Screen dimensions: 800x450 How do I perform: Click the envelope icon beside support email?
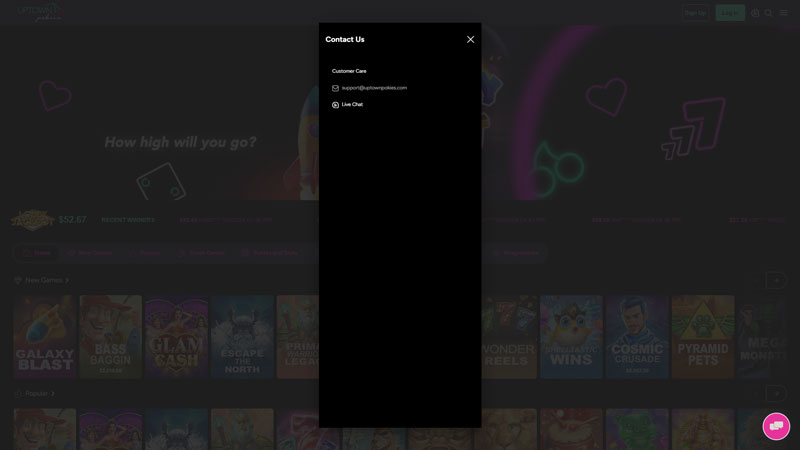coord(335,88)
